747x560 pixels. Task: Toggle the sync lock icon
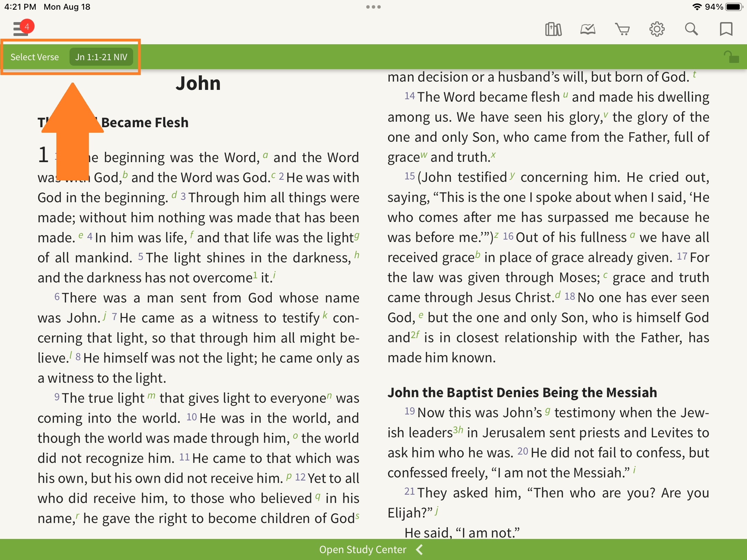(x=731, y=57)
